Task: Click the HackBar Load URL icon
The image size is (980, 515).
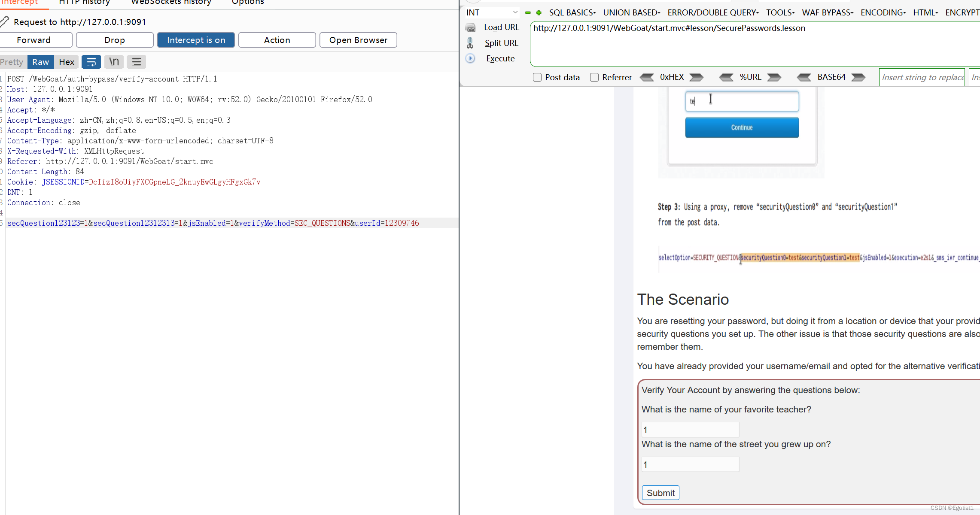Action: 471,28
